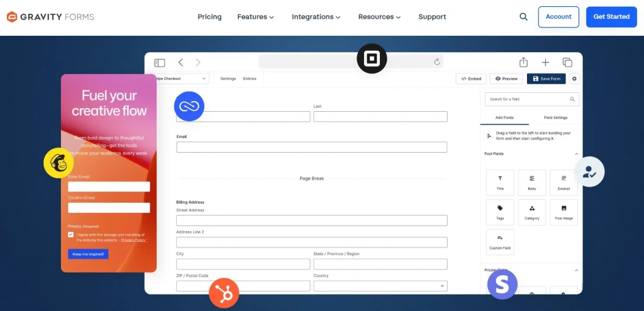Click the browser share icon

523,62
